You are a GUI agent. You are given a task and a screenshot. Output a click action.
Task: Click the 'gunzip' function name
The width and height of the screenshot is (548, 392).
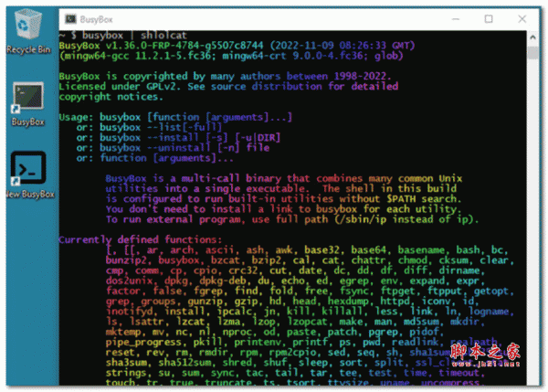point(205,301)
